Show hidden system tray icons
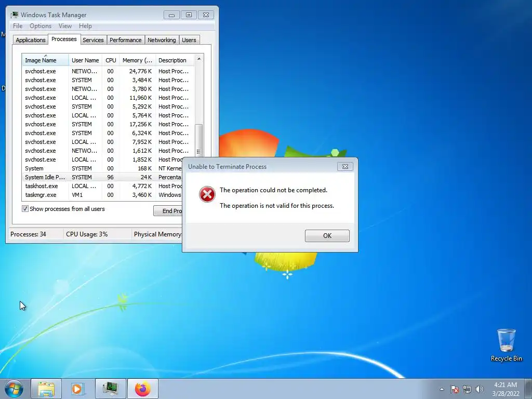Image resolution: width=532 pixels, height=399 pixels. point(442,389)
